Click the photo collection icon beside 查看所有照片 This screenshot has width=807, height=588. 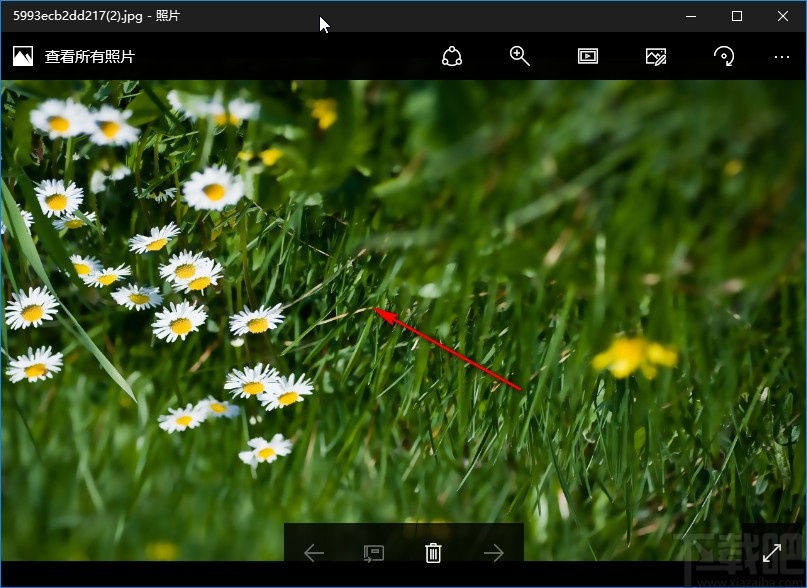[23, 56]
